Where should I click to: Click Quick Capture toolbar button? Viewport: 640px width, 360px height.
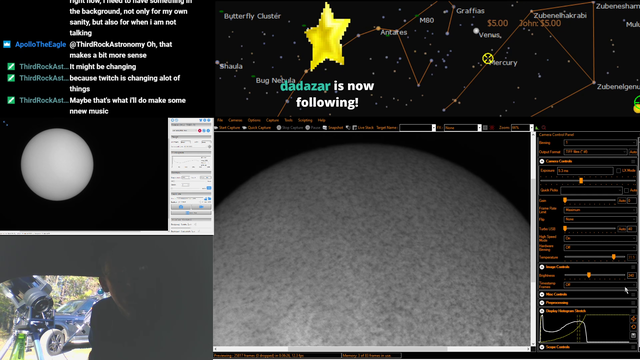[257, 128]
